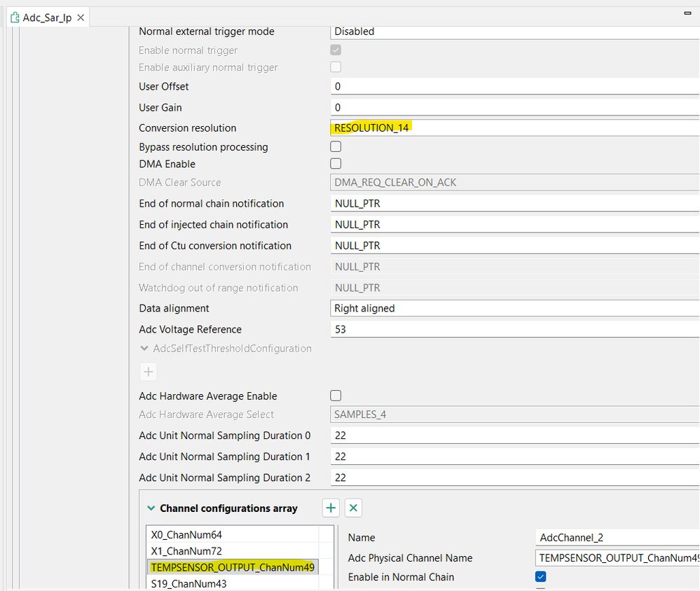Enable the DMA Enable checkbox
700x591 pixels.
335,163
